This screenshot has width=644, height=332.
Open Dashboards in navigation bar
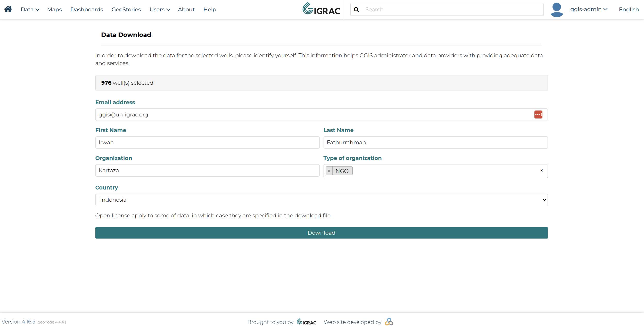point(87,10)
